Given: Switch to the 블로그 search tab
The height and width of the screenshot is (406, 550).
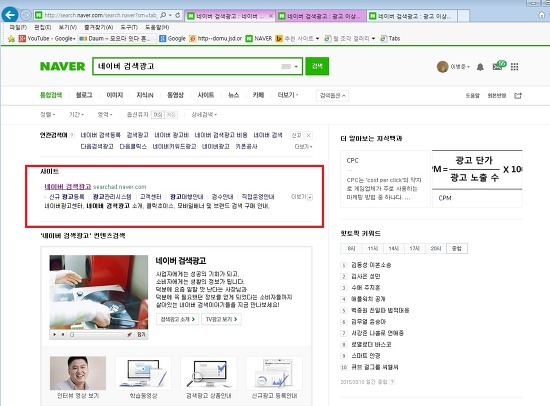Looking at the screenshot, I should point(84,95).
